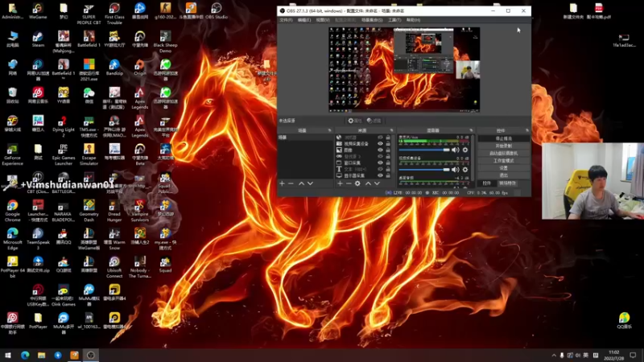Toggle visibility of 图像 source
Screen dimensions: 644x362
pos(380,150)
